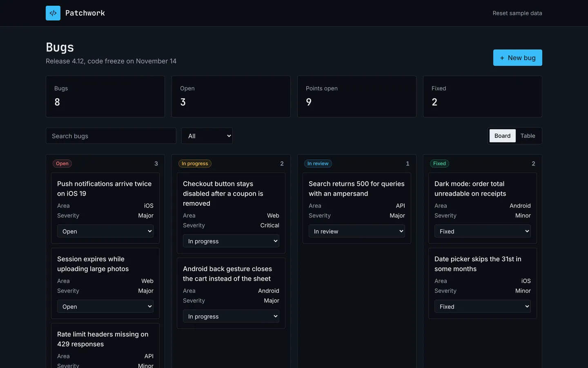
Task: Click the Fixed stat card showing 2
Action: 483,96
